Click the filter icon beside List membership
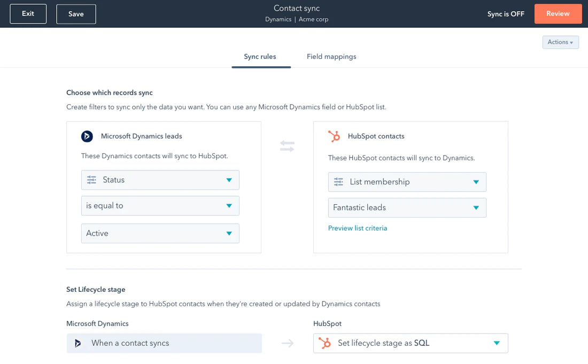This screenshot has width=588, height=364. (x=338, y=182)
